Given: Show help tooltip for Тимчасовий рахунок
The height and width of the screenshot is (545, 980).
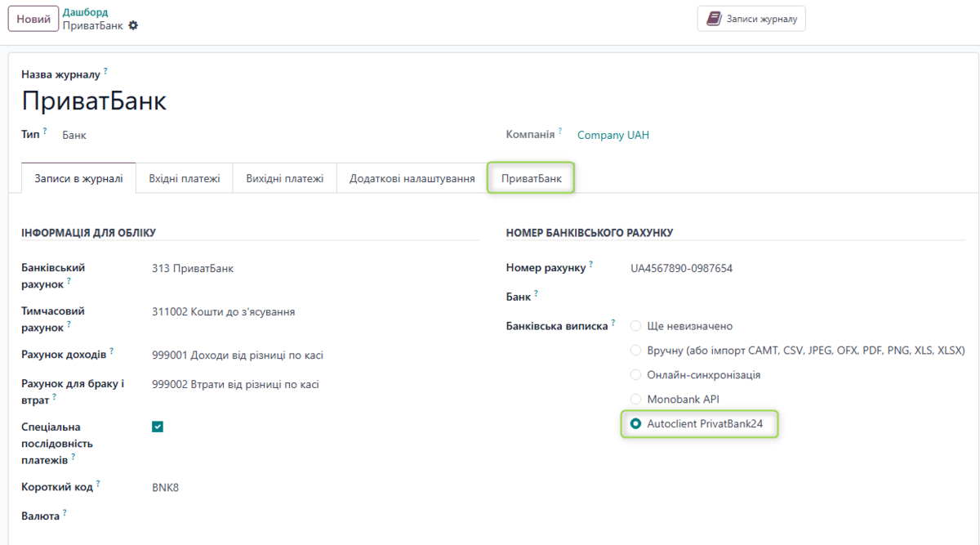Looking at the screenshot, I should (x=69, y=324).
